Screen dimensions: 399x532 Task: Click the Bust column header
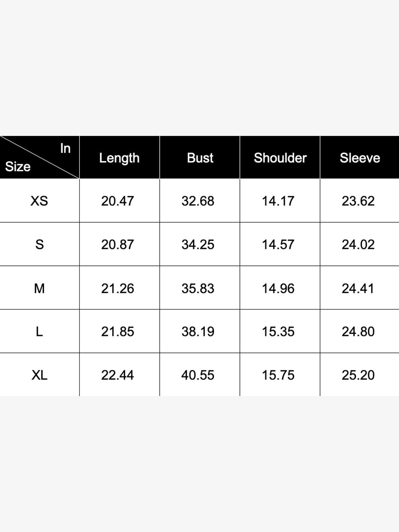tap(200, 158)
